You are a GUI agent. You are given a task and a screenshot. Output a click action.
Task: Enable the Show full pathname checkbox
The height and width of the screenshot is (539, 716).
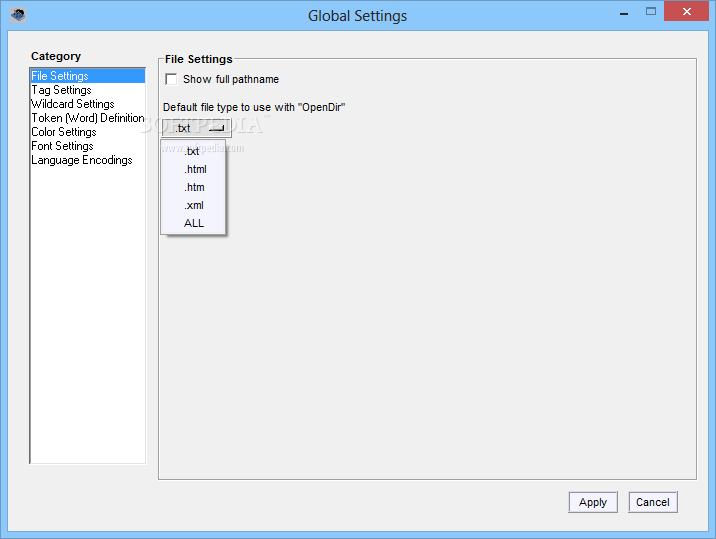click(x=171, y=79)
